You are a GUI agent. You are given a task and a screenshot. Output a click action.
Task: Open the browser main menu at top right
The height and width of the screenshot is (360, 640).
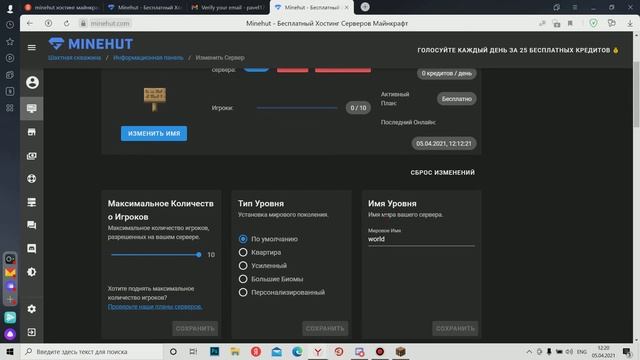point(575,7)
